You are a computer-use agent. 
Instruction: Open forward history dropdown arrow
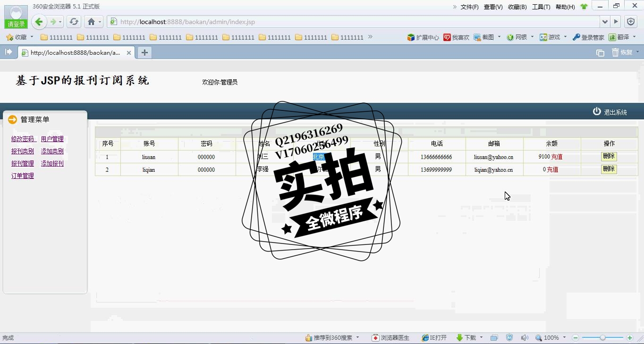(x=60, y=22)
